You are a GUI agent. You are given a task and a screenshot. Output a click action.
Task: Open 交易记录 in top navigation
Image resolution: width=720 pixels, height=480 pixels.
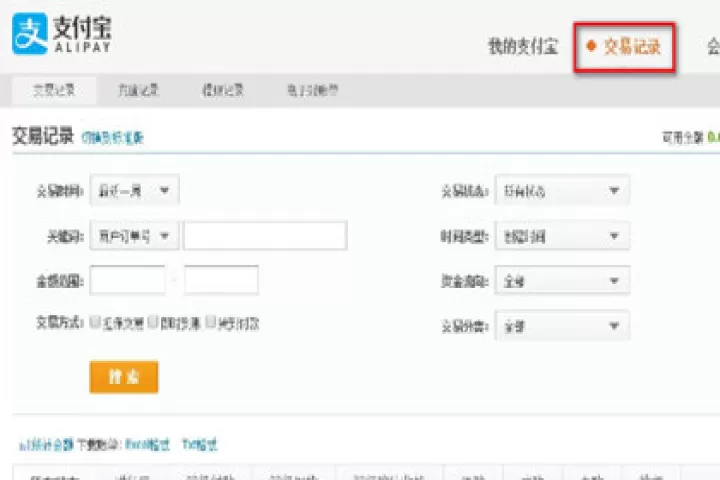pos(631,46)
